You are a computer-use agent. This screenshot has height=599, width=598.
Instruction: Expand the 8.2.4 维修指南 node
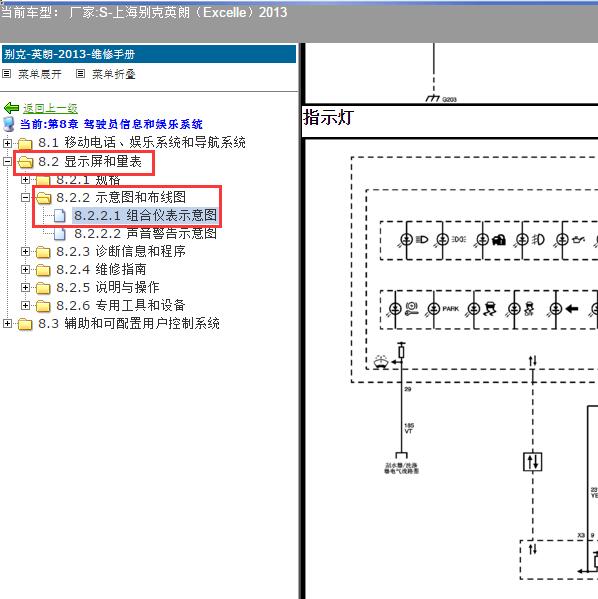[25, 269]
